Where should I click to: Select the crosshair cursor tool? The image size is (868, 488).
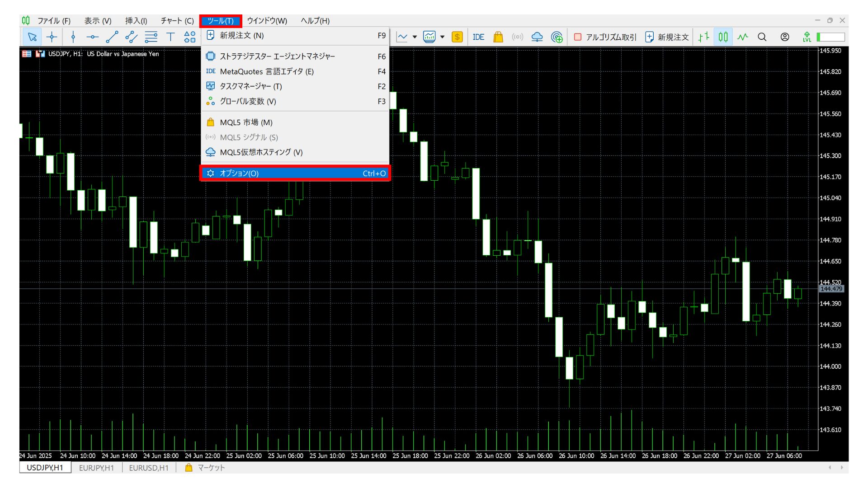52,37
